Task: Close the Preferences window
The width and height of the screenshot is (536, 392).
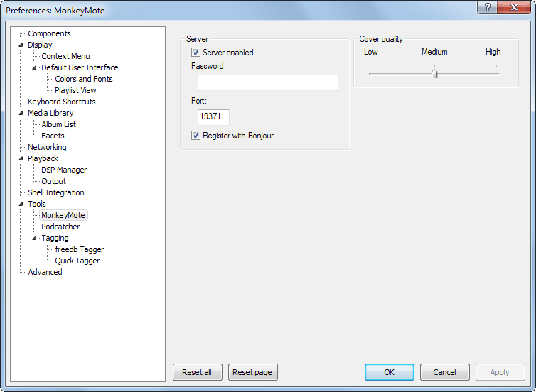Action: pos(514,7)
